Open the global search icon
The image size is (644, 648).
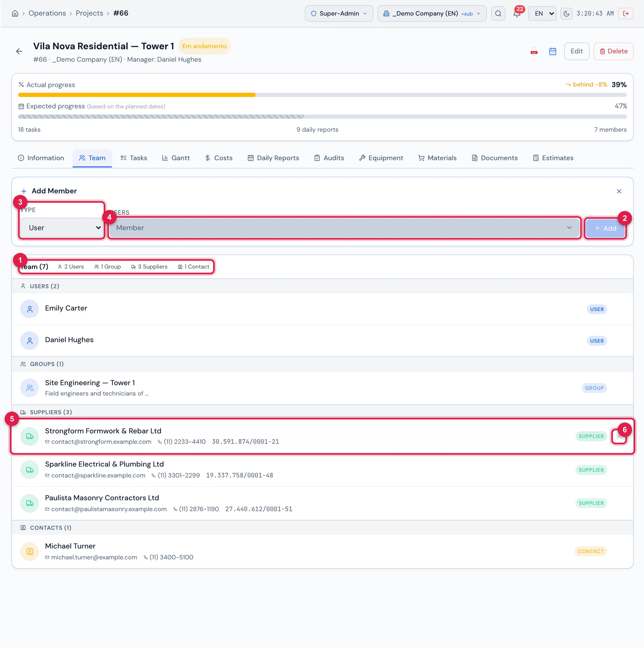click(498, 13)
